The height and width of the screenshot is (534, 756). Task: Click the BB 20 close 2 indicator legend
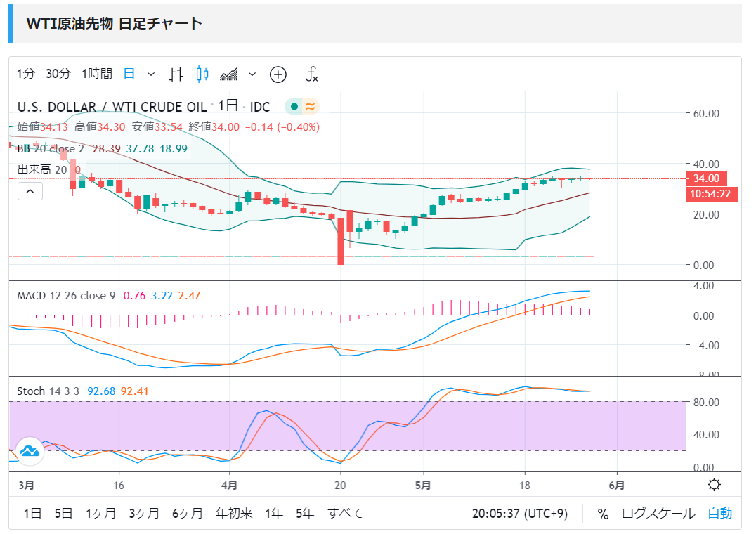(51, 149)
